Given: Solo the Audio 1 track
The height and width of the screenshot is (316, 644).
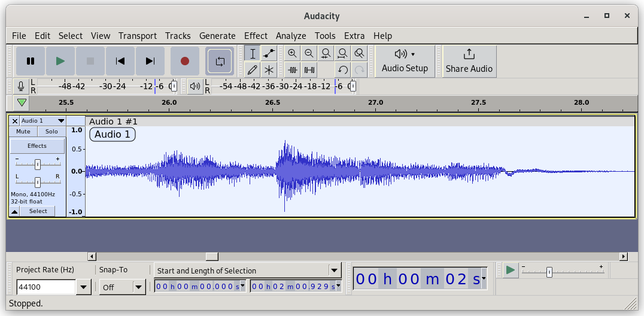Looking at the screenshot, I should point(51,132).
